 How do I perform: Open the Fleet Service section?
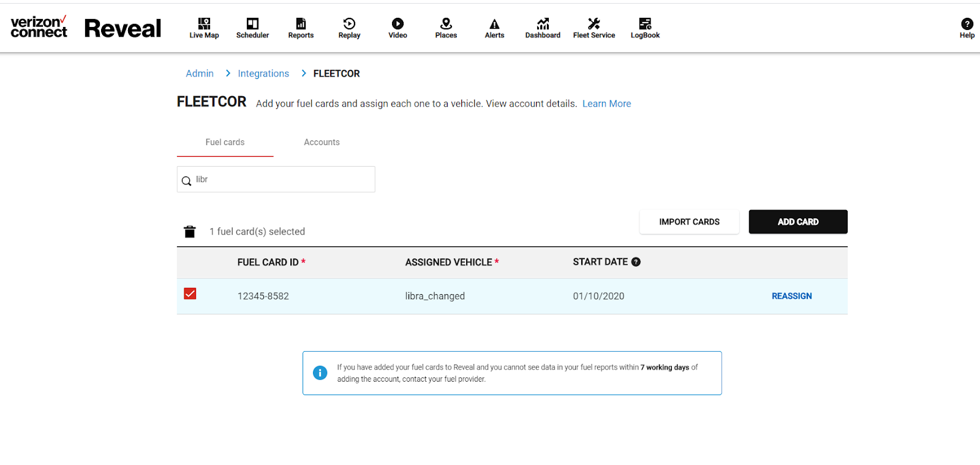point(594,28)
